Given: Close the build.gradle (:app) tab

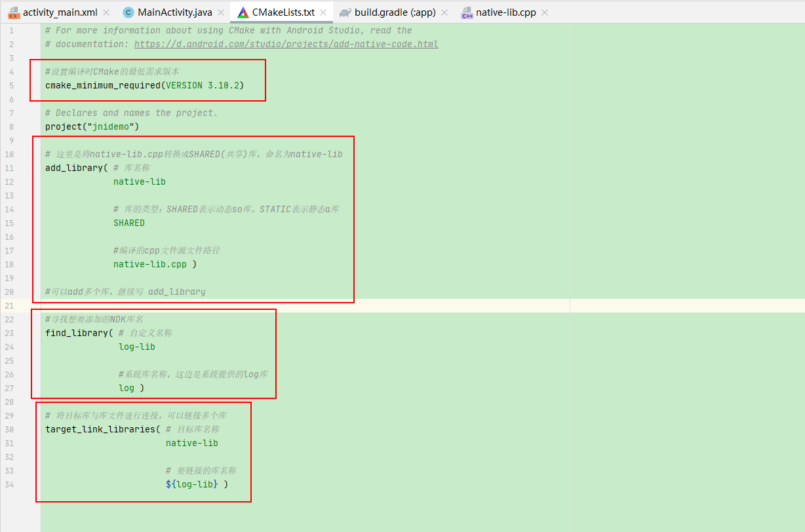Looking at the screenshot, I should tap(444, 11).
